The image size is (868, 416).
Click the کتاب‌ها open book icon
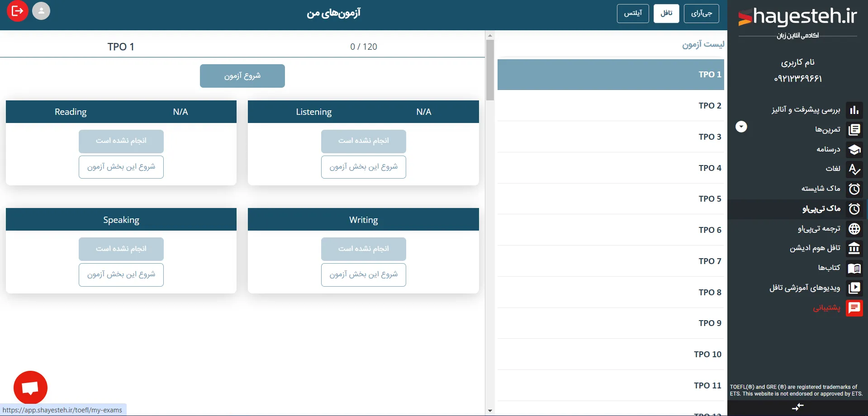click(x=854, y=268)
